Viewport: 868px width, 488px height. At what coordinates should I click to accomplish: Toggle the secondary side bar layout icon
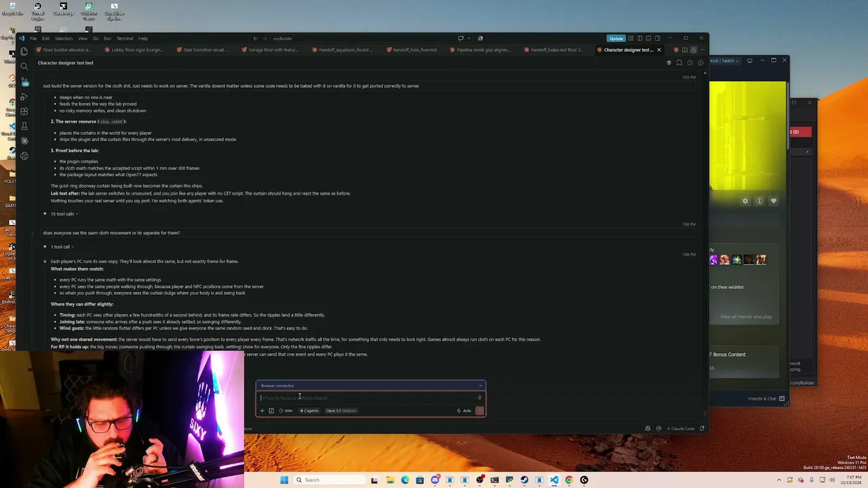(657, 39)
